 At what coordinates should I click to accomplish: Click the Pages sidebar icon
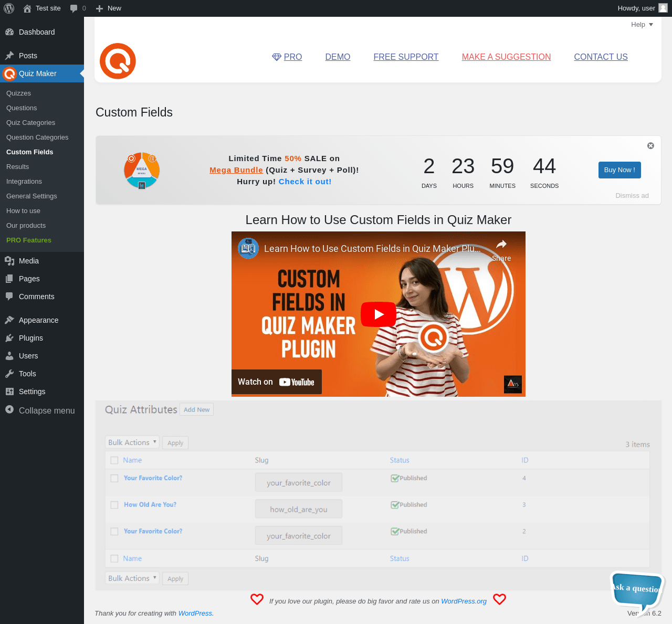pyautogui.click(x=9, y=279)
